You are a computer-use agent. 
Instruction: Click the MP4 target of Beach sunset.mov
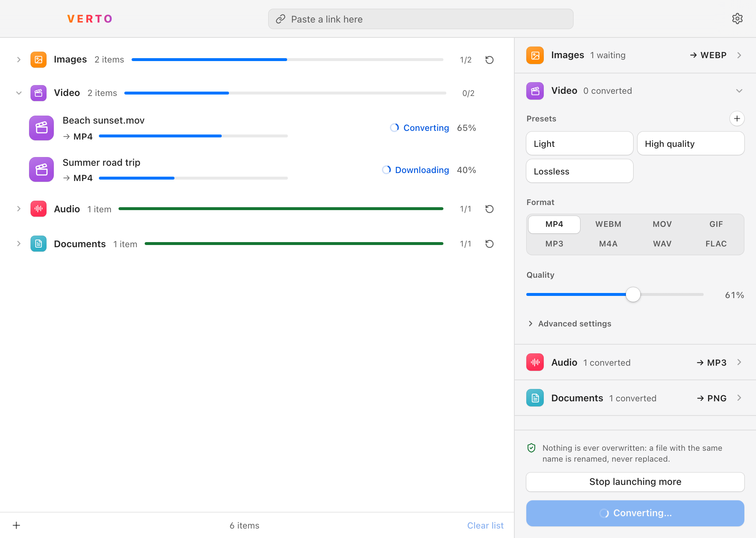click(x=83, y=137)
